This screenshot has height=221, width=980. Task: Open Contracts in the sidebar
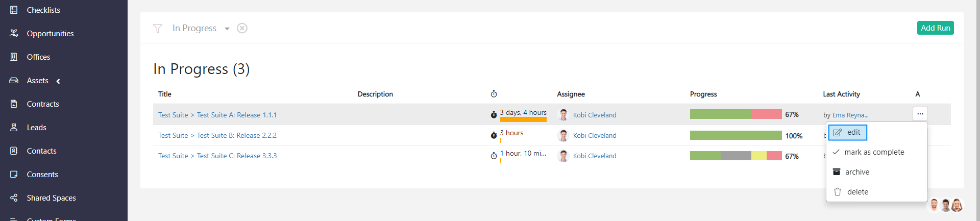pyautogui.click(x=43, y=104)
